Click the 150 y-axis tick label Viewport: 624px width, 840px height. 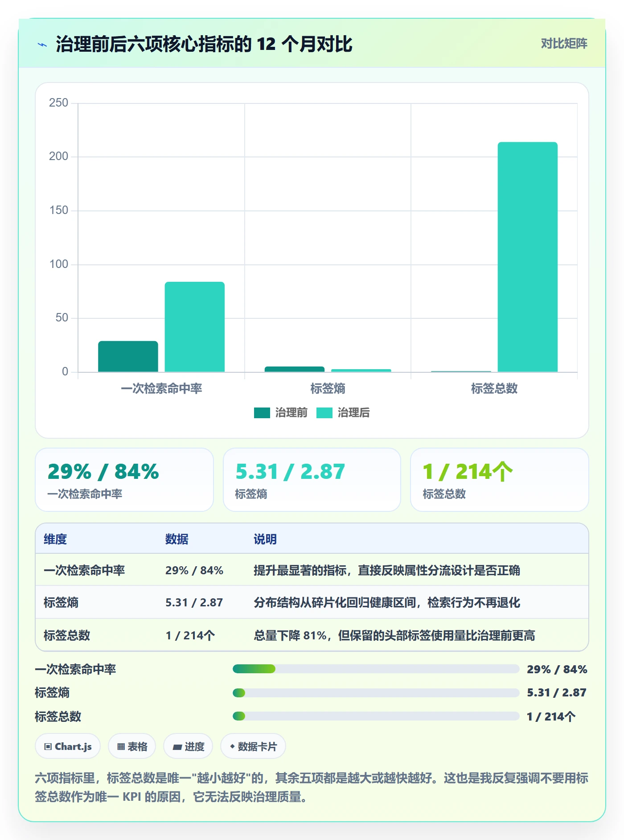(x=59, y=210)
